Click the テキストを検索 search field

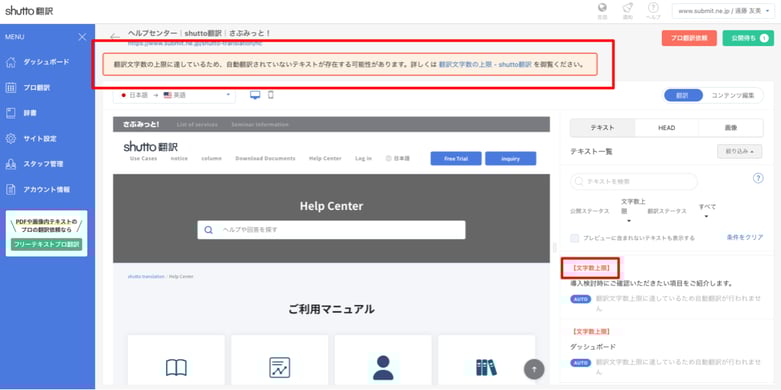pyautogui.click(x=634, y=182)
